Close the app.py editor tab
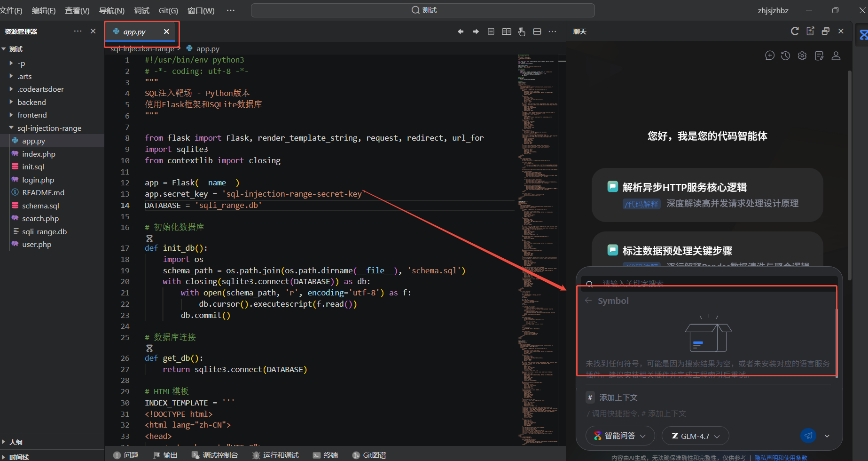Screen dimensions: 868x461 coord(166,32)
